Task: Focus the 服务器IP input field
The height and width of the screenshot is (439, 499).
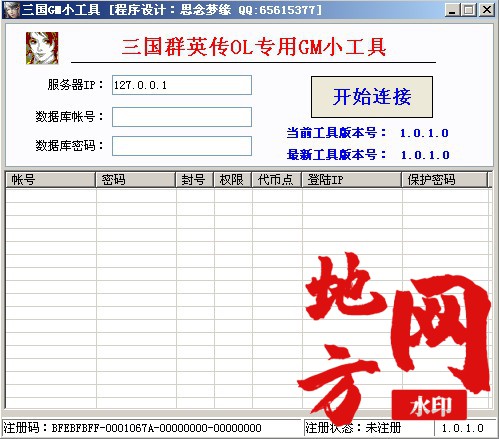Action: pyautogui.click(x=182, y=85)
